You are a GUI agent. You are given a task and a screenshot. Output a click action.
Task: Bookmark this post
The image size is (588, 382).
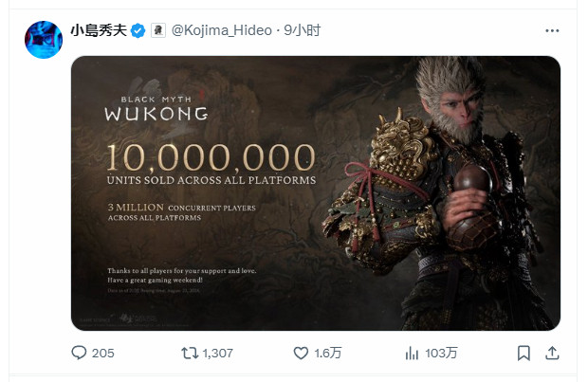(524, 353)
